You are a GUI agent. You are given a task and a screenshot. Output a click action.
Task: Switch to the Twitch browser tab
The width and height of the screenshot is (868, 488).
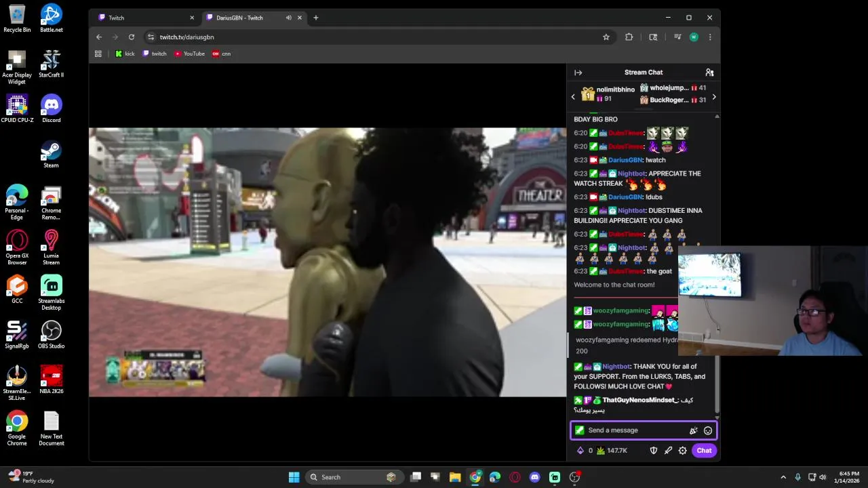146,18
